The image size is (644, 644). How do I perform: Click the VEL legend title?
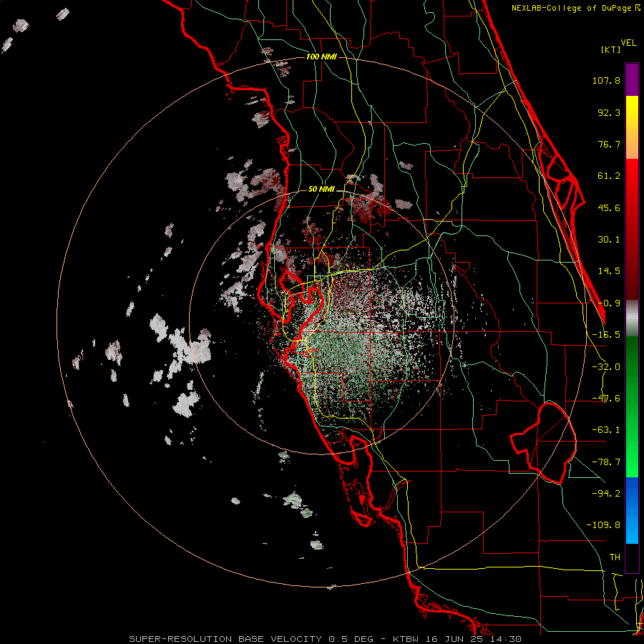point(628,42)
